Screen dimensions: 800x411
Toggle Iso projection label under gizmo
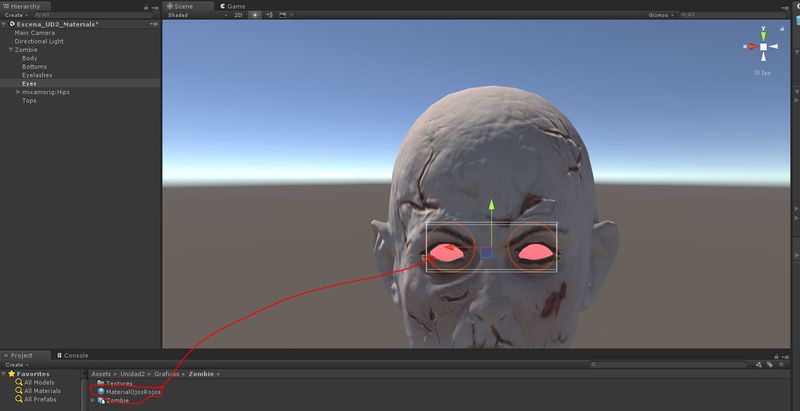click(763, 73)
